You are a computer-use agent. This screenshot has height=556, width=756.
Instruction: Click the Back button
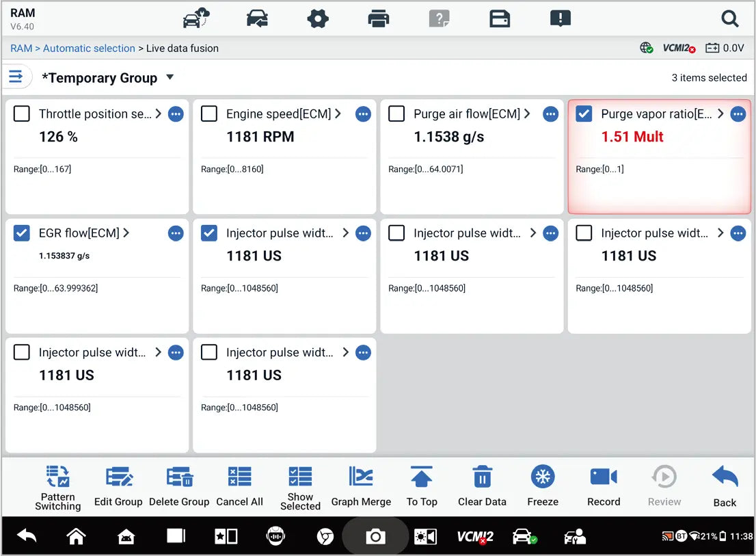point(725,486)
